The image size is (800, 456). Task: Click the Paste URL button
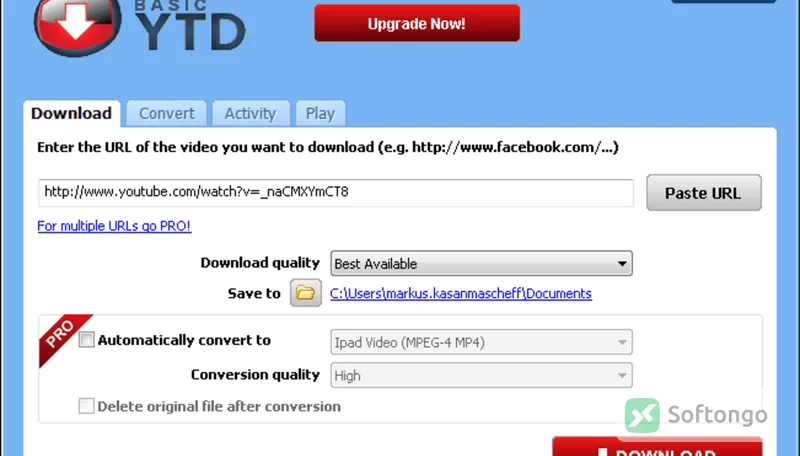click(704, 193)
